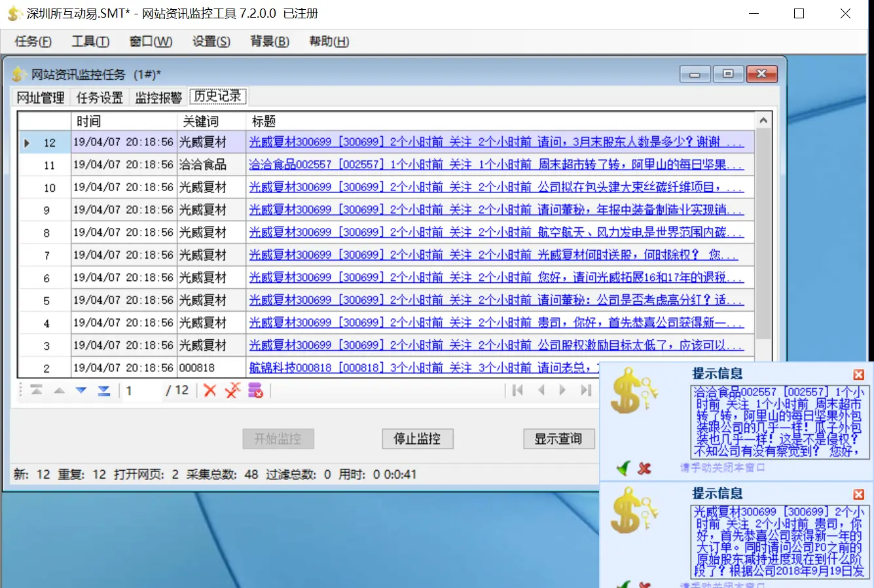Click the table scrollbar up arrow
874x588 pixels.
pos(763,120)
